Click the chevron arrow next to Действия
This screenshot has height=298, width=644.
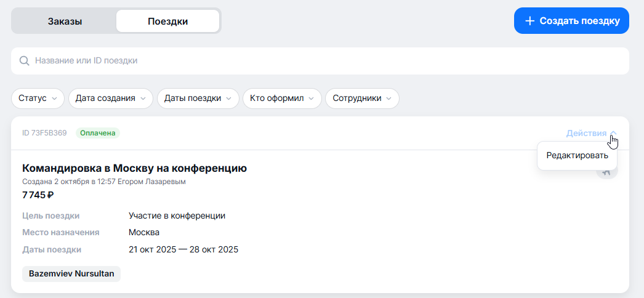click(x=613, y=134)
